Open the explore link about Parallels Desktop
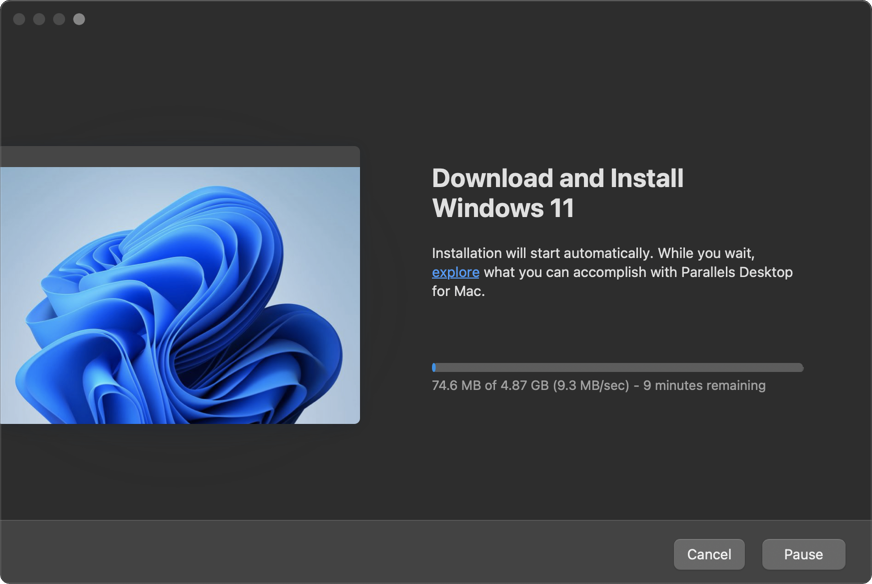Screen dimensions: 872x584 click(455, 272)
